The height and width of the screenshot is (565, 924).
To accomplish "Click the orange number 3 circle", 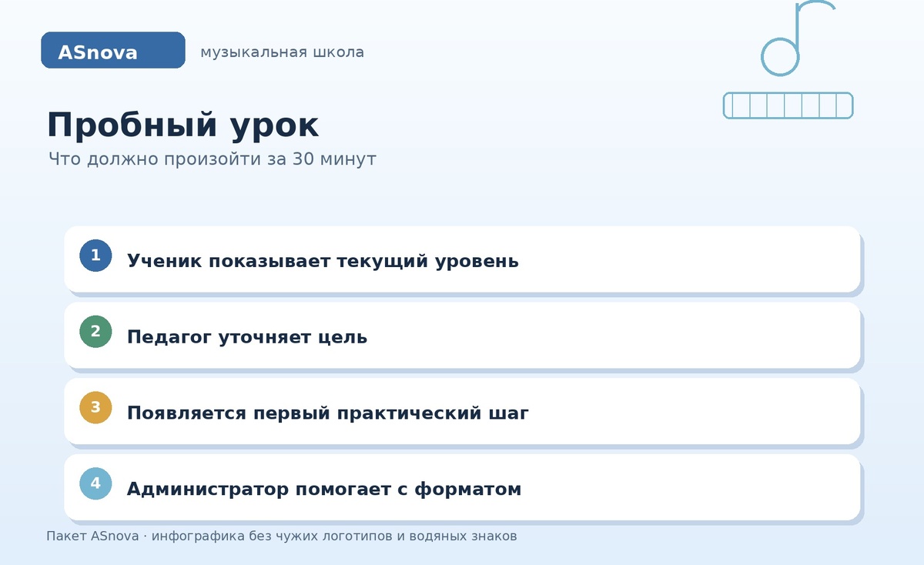I will tap(95, 408).
